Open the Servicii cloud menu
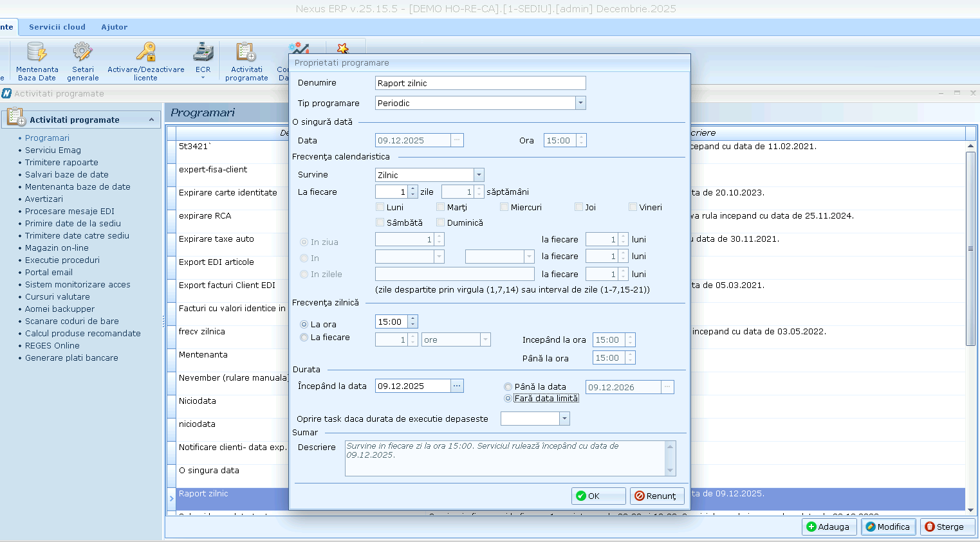 [x=57, y=27]
